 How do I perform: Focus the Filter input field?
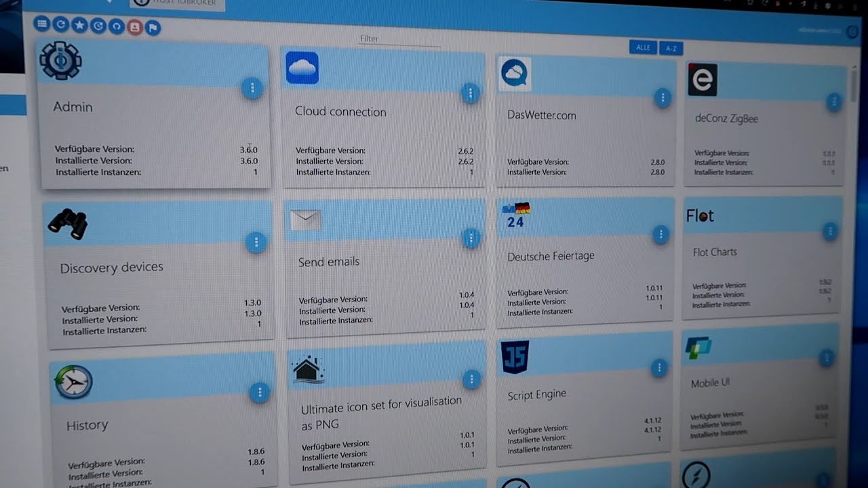click(x=399, y=39)
